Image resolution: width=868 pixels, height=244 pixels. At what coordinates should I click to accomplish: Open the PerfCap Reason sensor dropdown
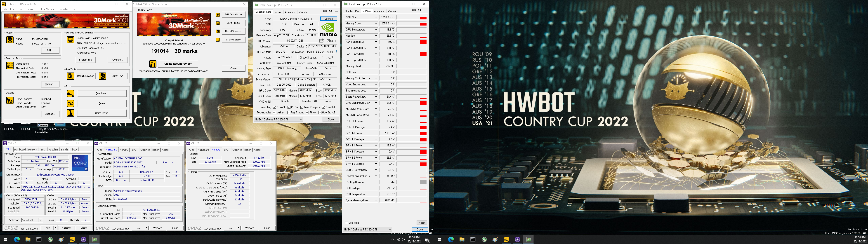[x=376, y=182]
